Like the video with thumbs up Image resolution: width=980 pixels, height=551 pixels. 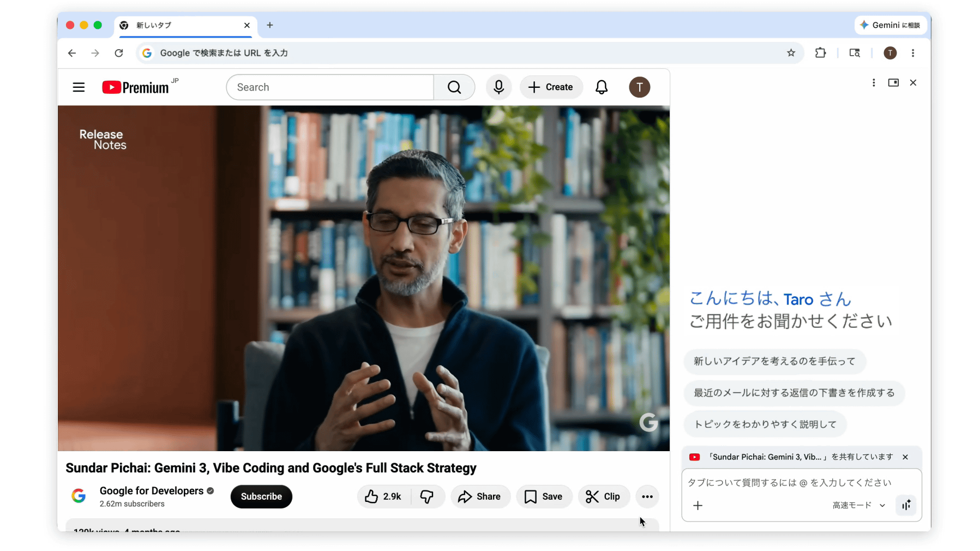(x=382, y=496)
